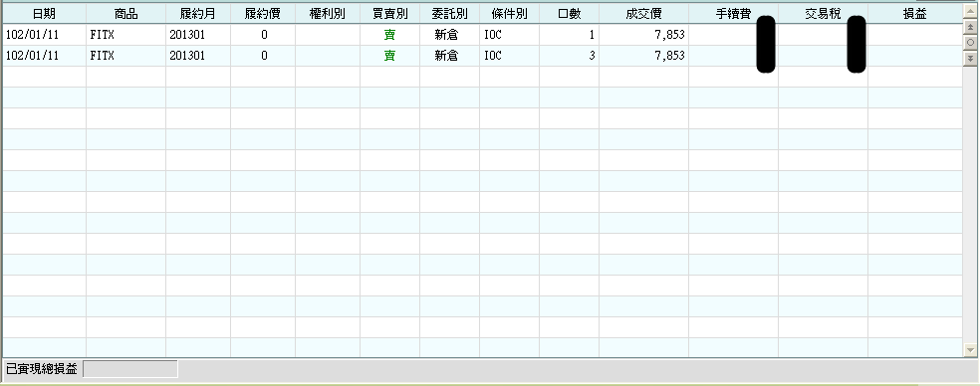This screenshot has height=386, width=980.
Task: Click price 7,853 in the 1-lot row
Action: pyautogui.click(x=670, y=35)
